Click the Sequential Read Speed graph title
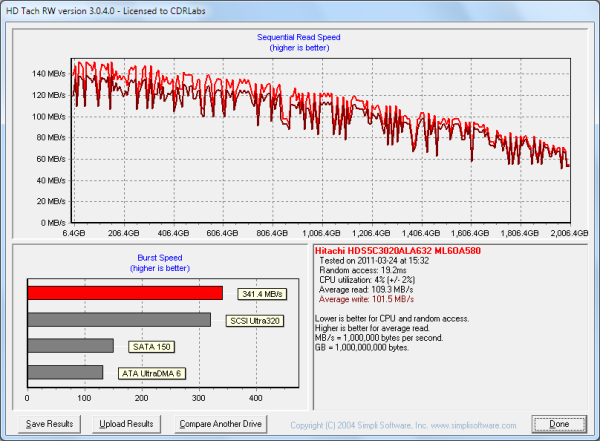 (x=300, y=36)
